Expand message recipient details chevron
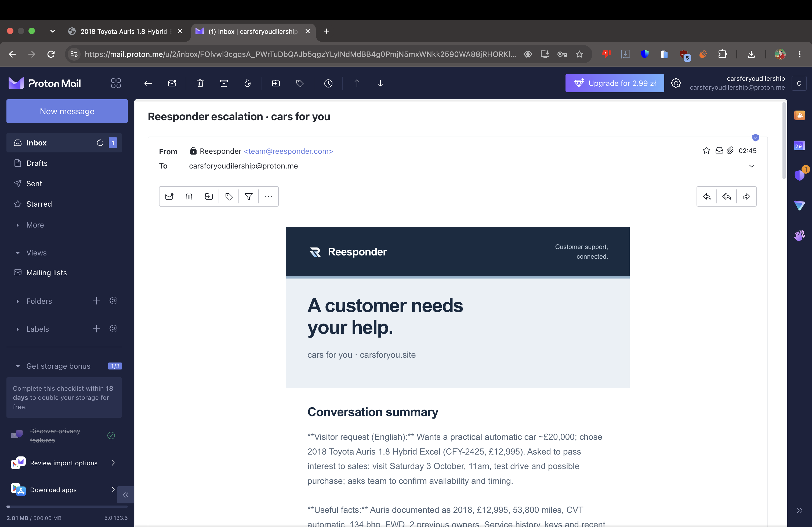The width and height of the screenshot is (812, 527). 752,166
